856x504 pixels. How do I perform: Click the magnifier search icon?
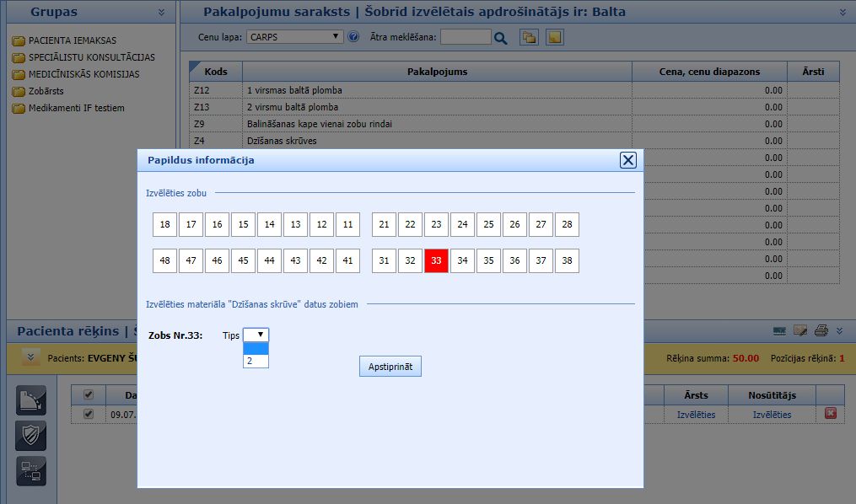(501, 38)
